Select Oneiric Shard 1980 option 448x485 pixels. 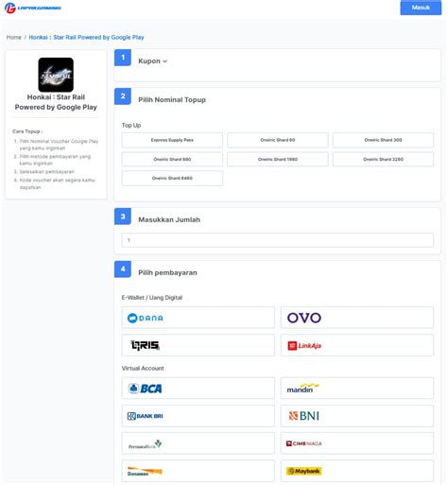point(278,159)
